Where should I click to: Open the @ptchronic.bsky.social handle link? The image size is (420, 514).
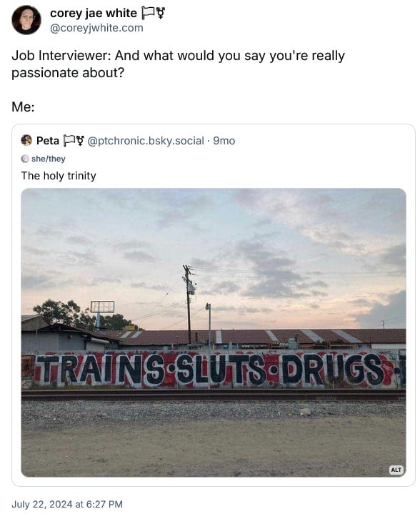click(146, 141)
